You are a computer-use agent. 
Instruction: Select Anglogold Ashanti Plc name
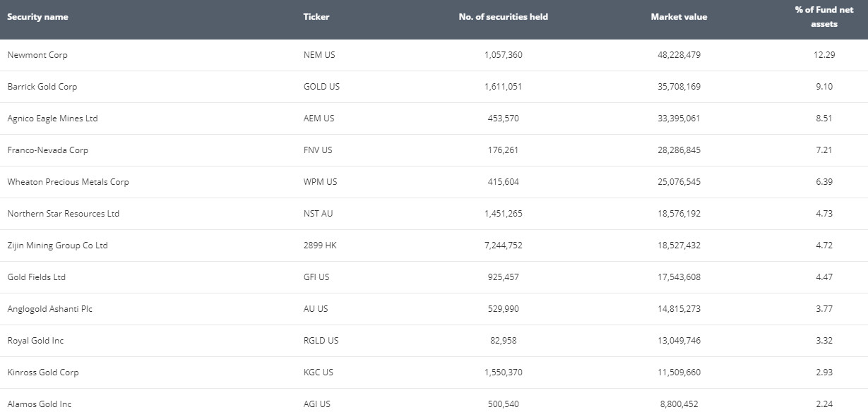coord(50,309)
